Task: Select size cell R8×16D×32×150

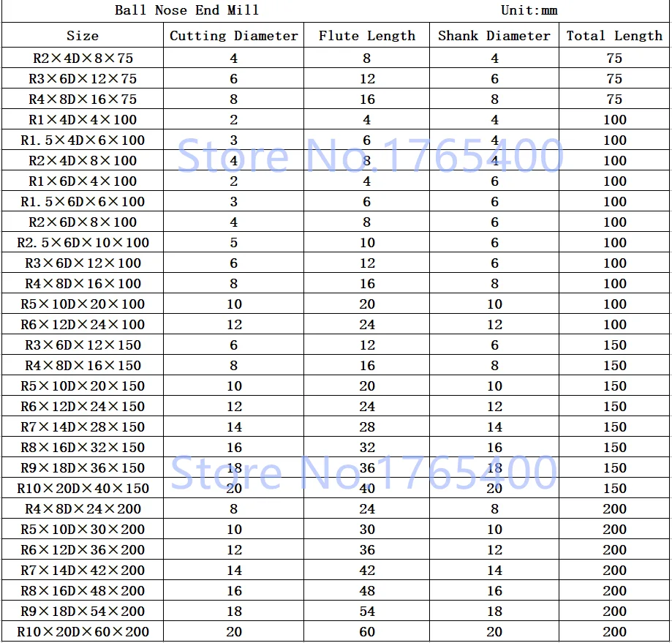Action: pos(83,448)
